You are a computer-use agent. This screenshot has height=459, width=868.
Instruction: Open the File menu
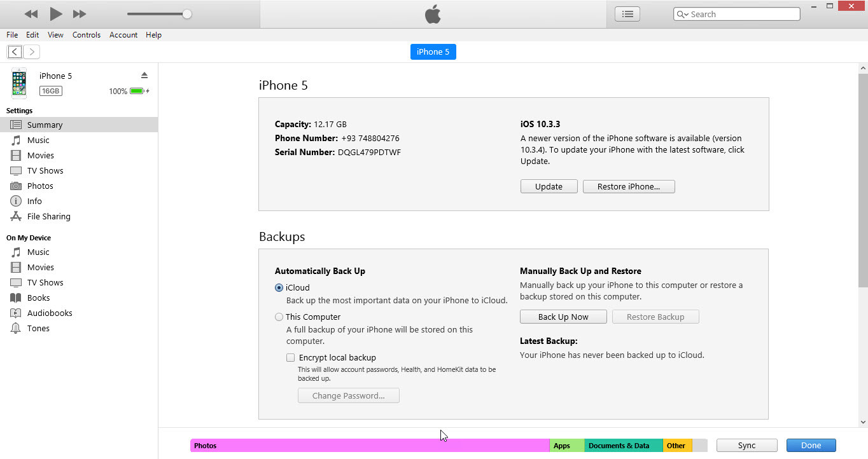coord(12,35)
